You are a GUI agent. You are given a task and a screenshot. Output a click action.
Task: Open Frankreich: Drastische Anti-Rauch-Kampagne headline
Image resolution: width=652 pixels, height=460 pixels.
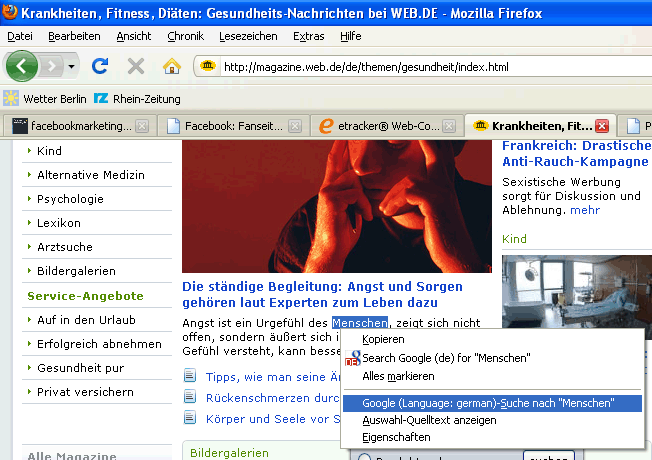(x=576, y=153)
